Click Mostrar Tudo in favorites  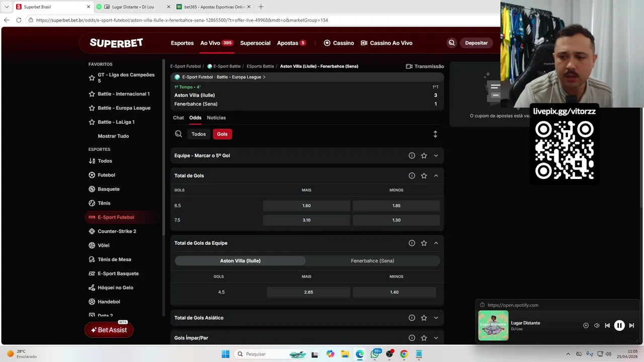click(x=113, y=136)
